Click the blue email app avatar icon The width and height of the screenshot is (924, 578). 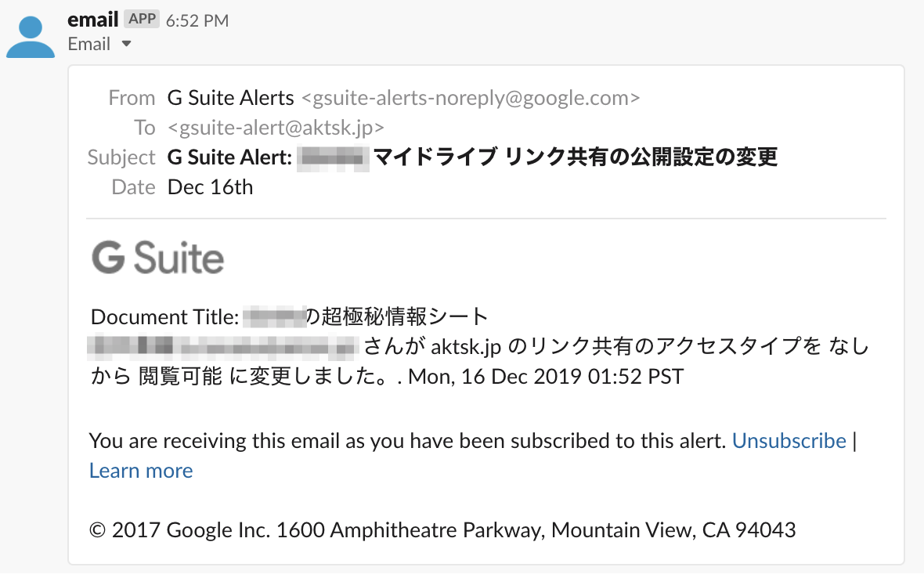pyautogui.click(x=31, y=37)
